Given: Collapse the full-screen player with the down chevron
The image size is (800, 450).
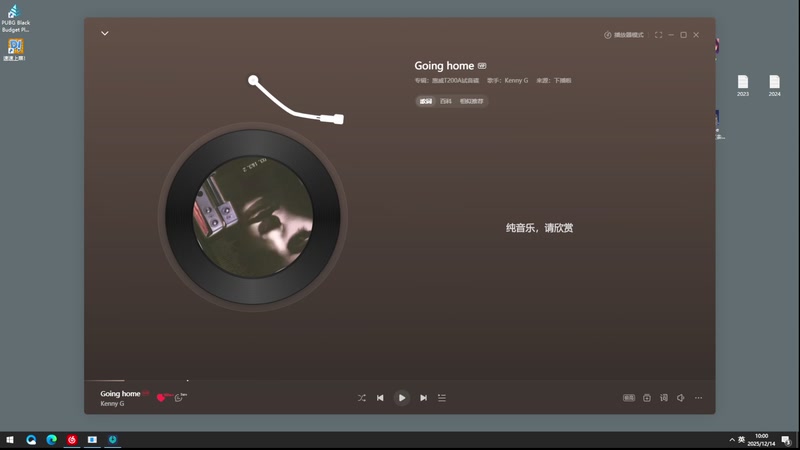Looking at the screenshot, I should [x=105, y=34].
